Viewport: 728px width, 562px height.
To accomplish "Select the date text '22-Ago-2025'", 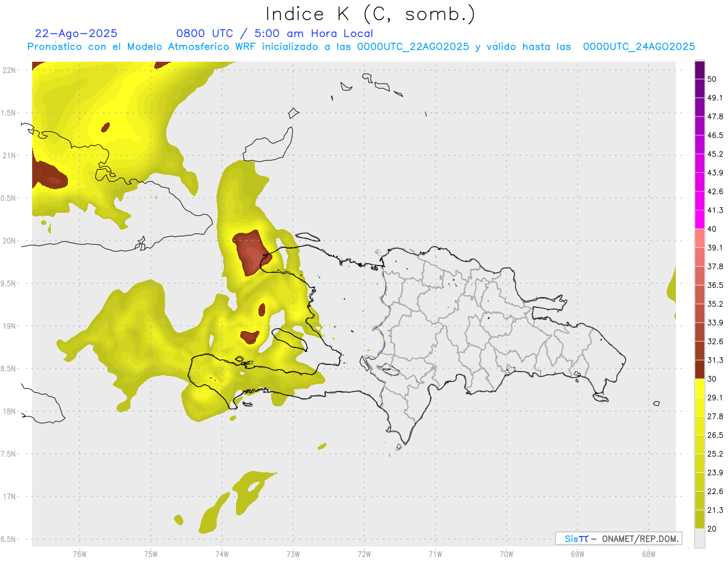I will 76,33.
